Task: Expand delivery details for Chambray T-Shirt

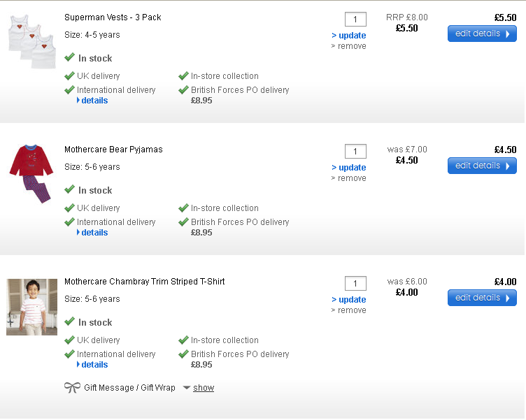Action: point(94,365)
